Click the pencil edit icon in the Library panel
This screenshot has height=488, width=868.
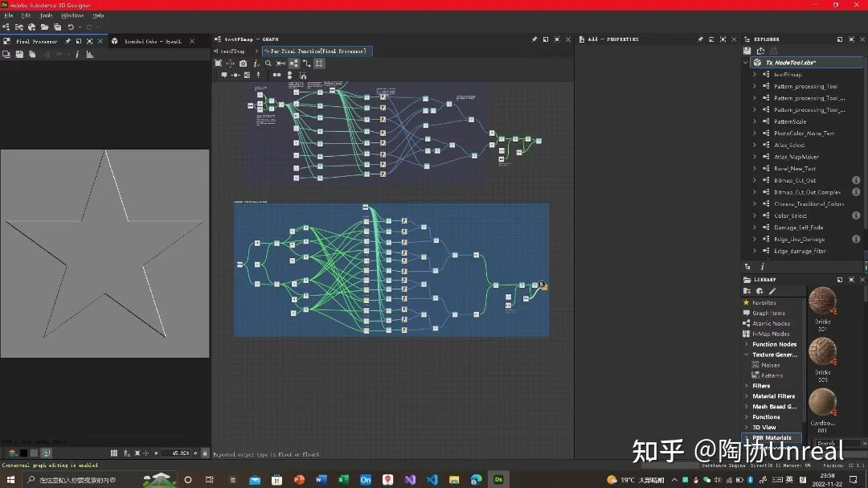[772, 293]
